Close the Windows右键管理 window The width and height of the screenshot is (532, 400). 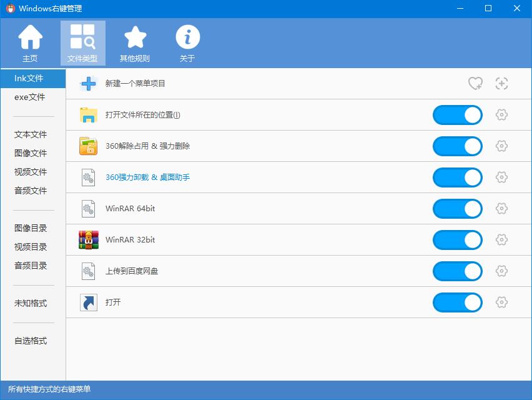tap(517, 9)
